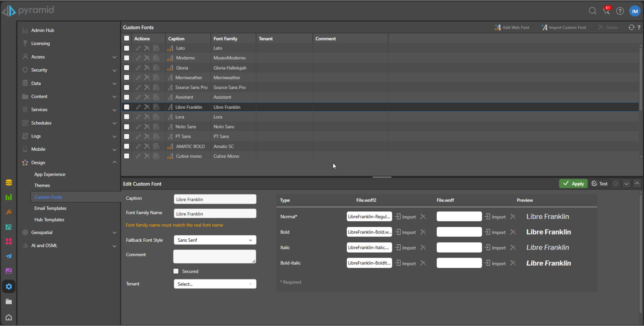Edit the PT Sans font via pencil icon
The width and height of the screenshot is (644, 326).
click(138, 136)
